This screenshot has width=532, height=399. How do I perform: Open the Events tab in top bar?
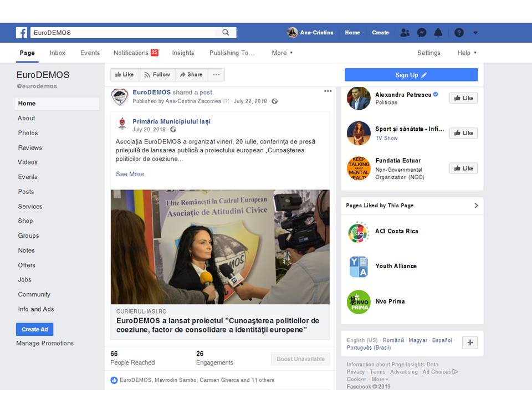coord(90,53)
